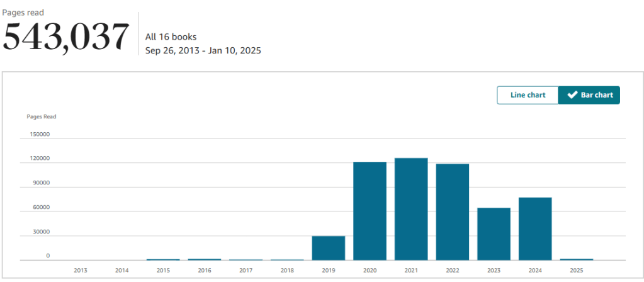The width and height of the screenshot is (644, 282).
Task: Click the 2024 pages read bar
Action: 535,228
